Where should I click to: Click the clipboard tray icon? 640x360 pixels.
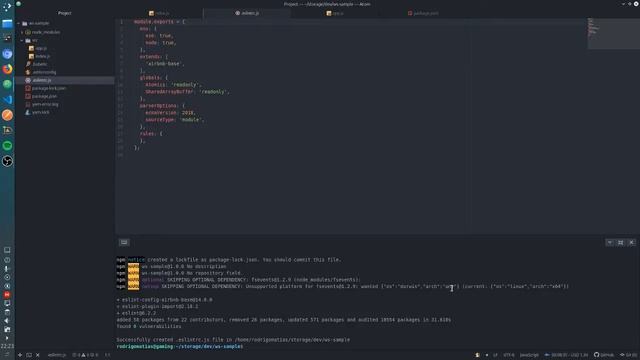point(7,312)
